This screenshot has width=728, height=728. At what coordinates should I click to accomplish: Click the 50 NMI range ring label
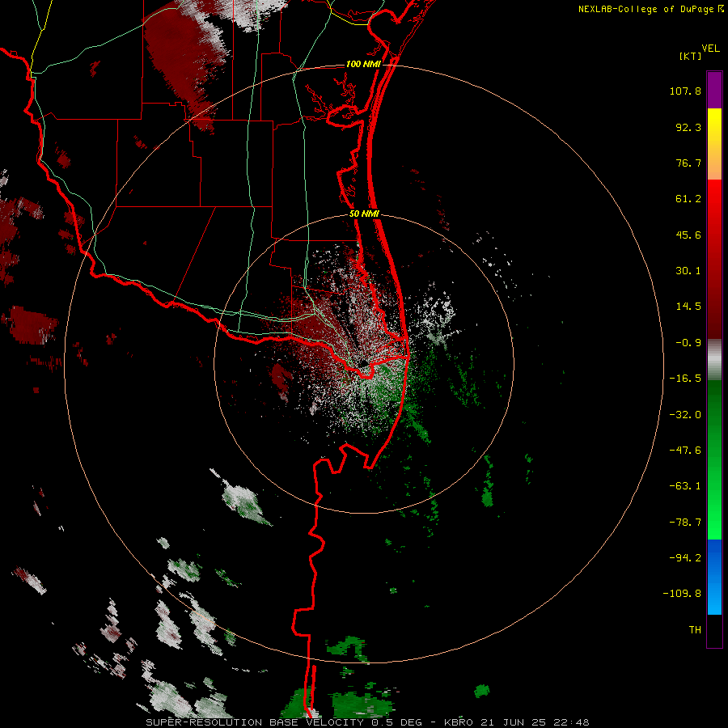[x=364, y=214]
